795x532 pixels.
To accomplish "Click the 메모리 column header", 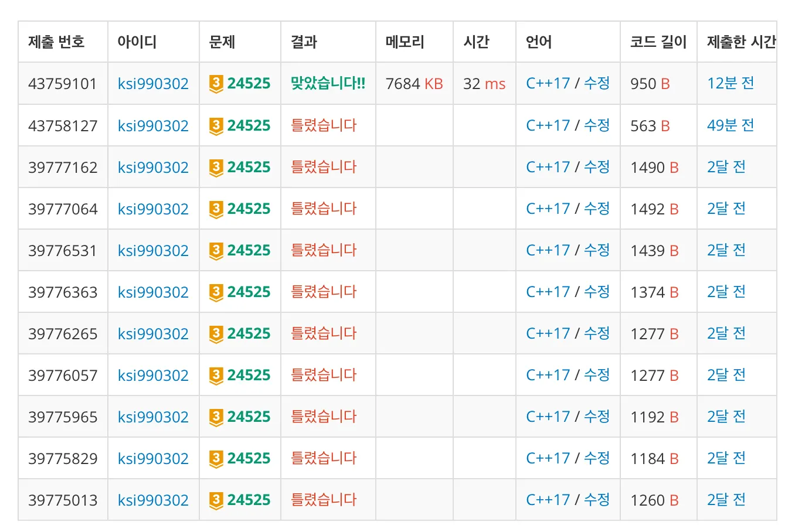I will pos(405,42).
